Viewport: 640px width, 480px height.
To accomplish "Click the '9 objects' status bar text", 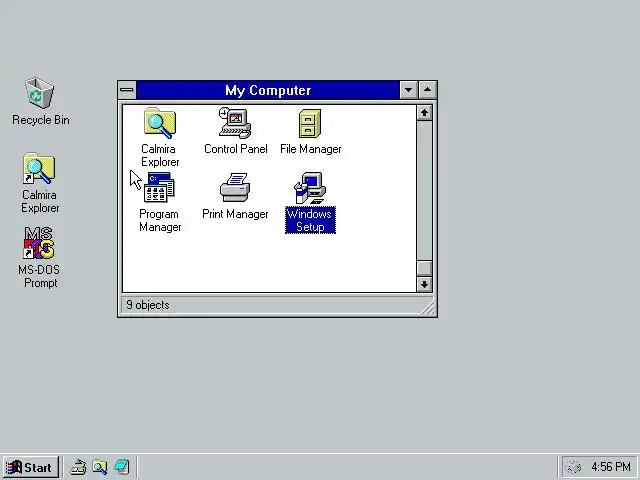I will [x=148, y=305].
